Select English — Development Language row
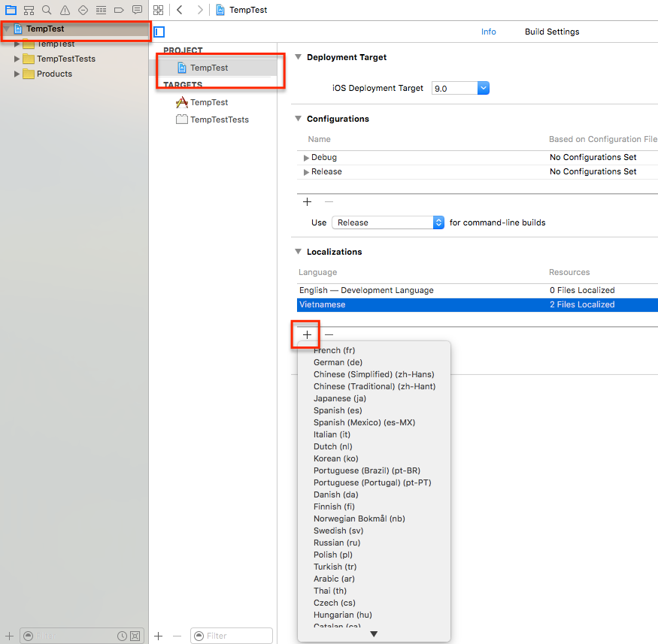This screenshot has width=658, height=644. [x=477, y=290]
